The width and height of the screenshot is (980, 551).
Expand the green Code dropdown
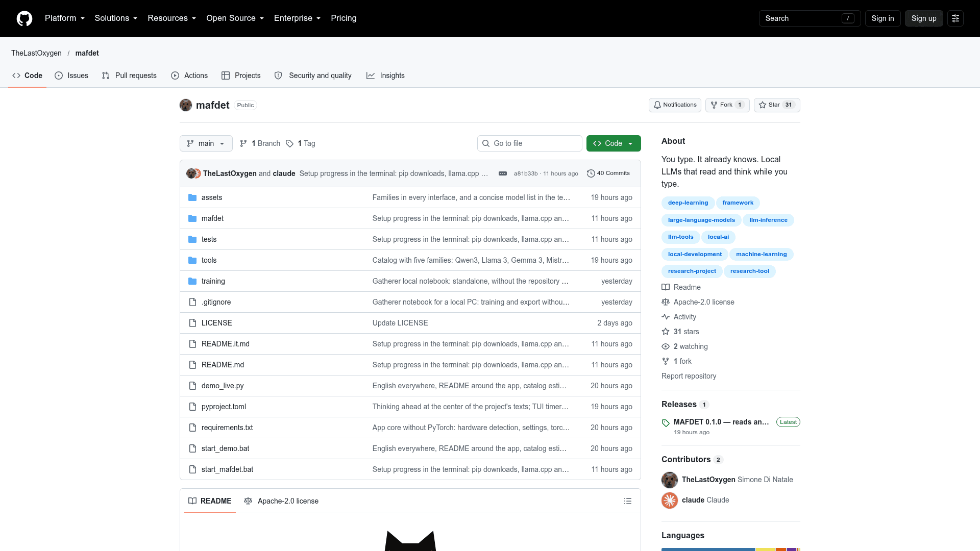[614, 143]
